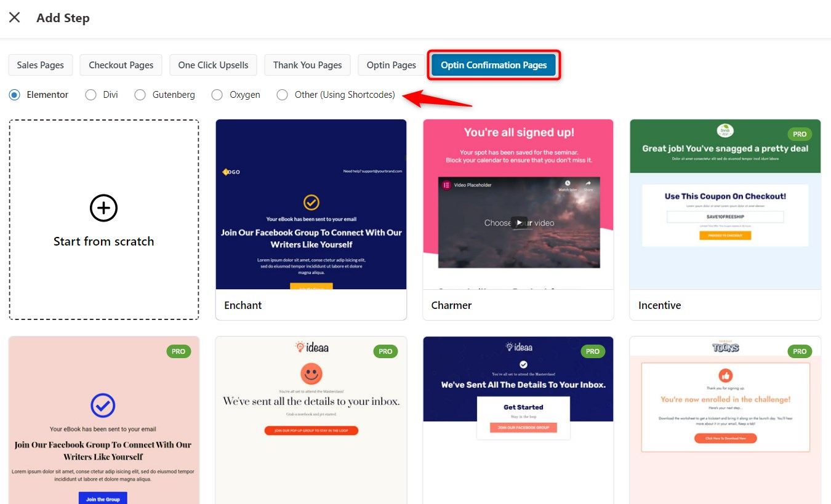Click the PRO badge on Incentive template

tap(800, 134)
